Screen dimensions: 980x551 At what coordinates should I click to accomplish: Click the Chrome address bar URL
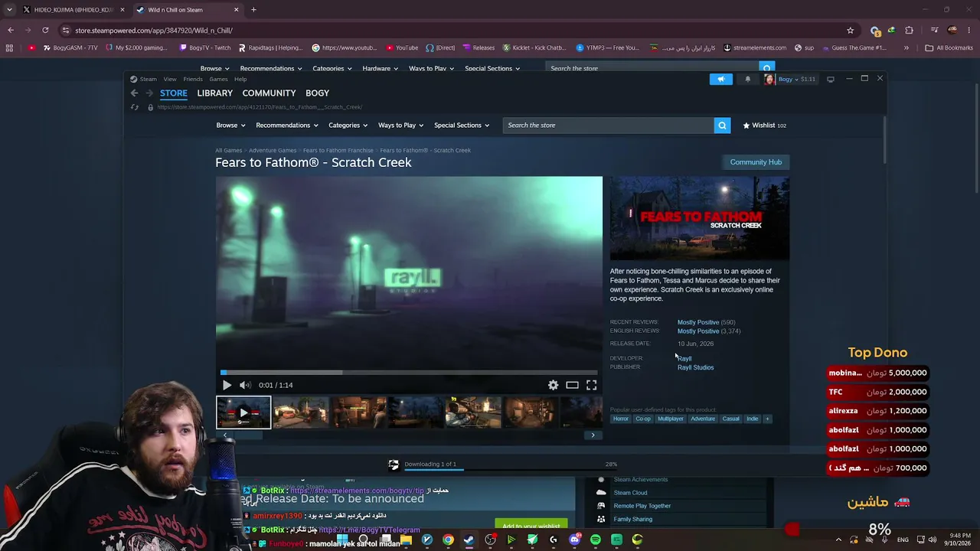[153, 31]
